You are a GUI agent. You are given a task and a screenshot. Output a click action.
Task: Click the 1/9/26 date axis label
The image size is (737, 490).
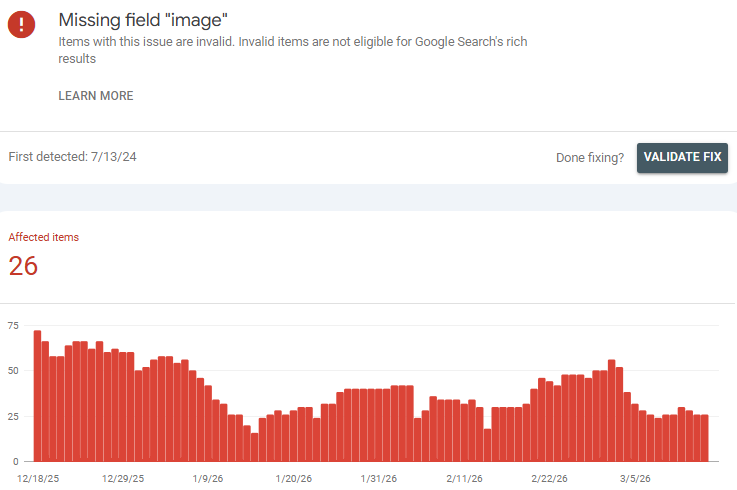[x=210, y=478]
